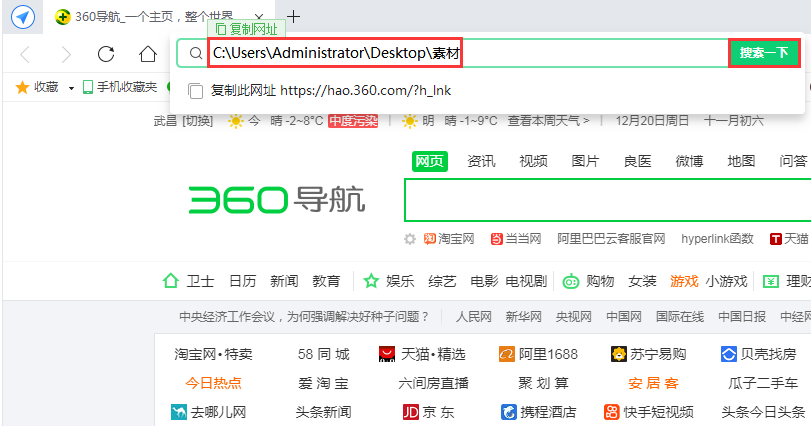The width and height of the screenshot is (811, 426).
Task: Click the 去哪儿网 camel icon
Action: pyautogui.click(x=179, y=412)
